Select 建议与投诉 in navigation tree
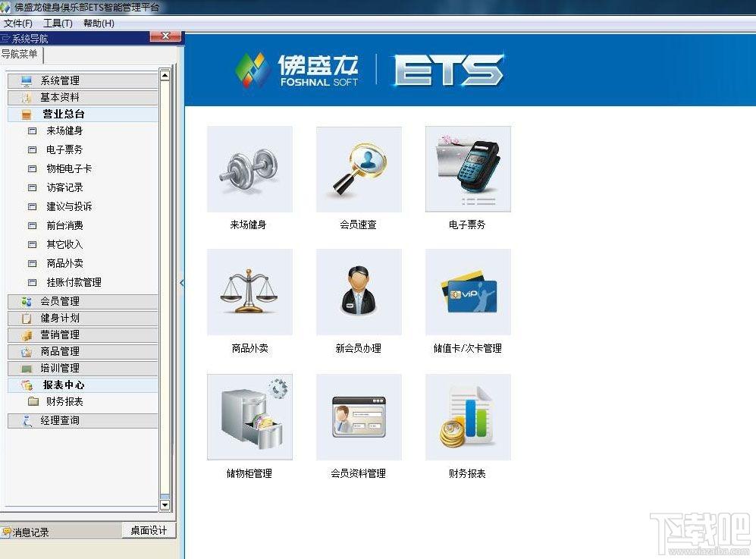Image resolution: width=756 pixels, height=559 pixels. 69,206
